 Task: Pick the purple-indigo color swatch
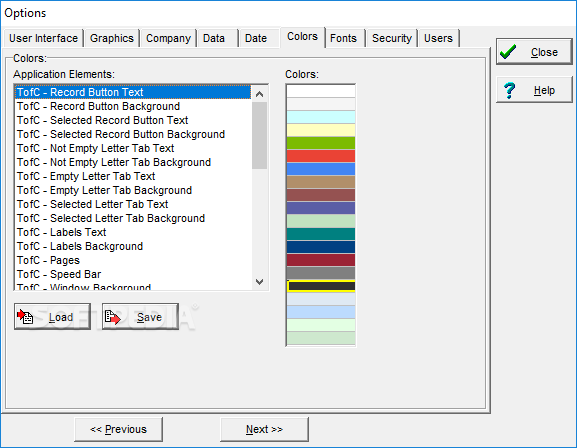pos(321,208)
